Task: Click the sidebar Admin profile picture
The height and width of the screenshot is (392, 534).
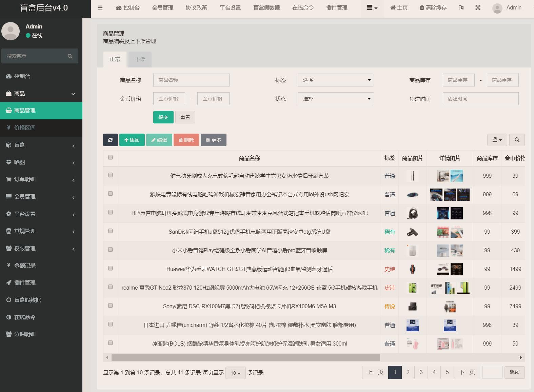Action: (x=11, y=31)
